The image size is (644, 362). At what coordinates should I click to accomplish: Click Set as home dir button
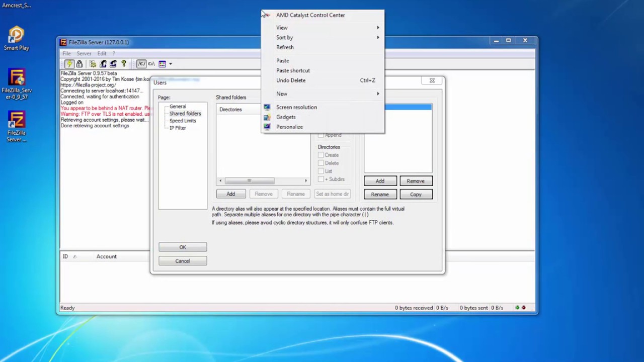tap(332, 194)
